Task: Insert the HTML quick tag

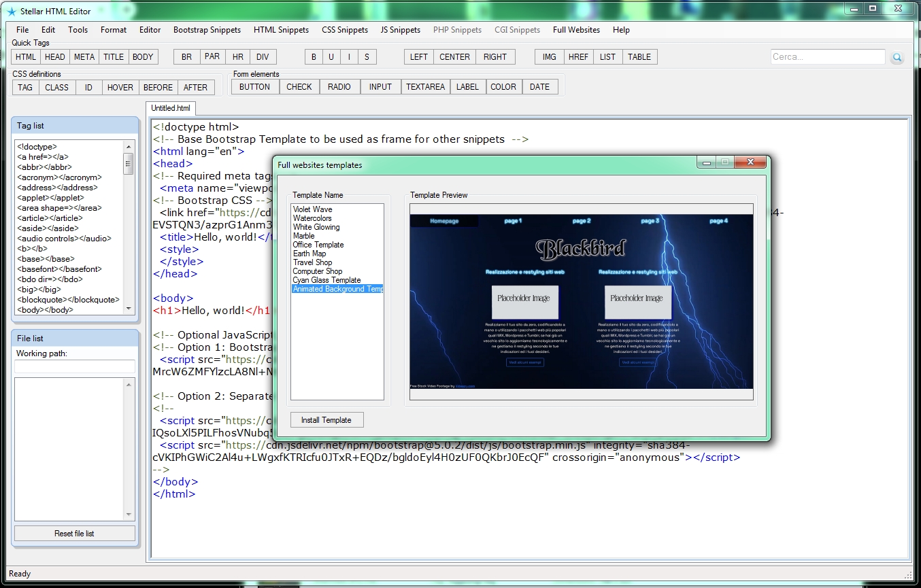Action: point(26,57)
